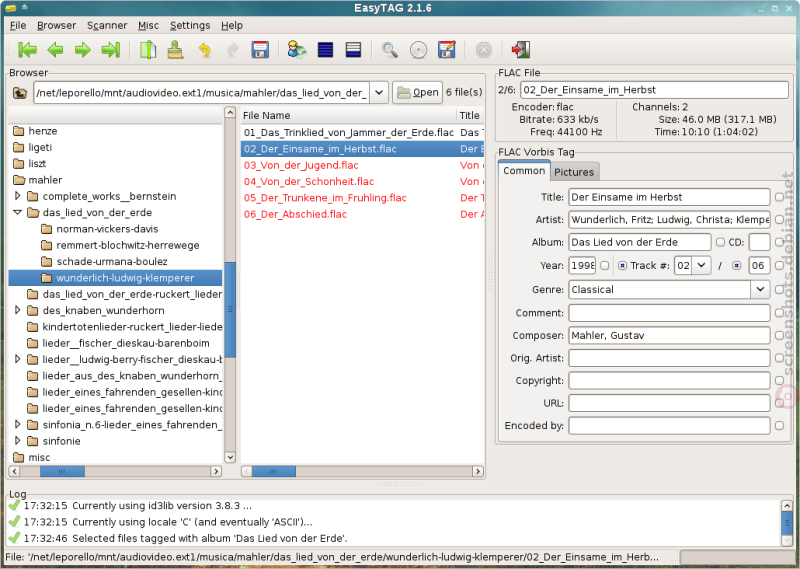Toggle apply-to-all button next to Encoded by
Screen dimensions: 800x569
click(779, 426)
